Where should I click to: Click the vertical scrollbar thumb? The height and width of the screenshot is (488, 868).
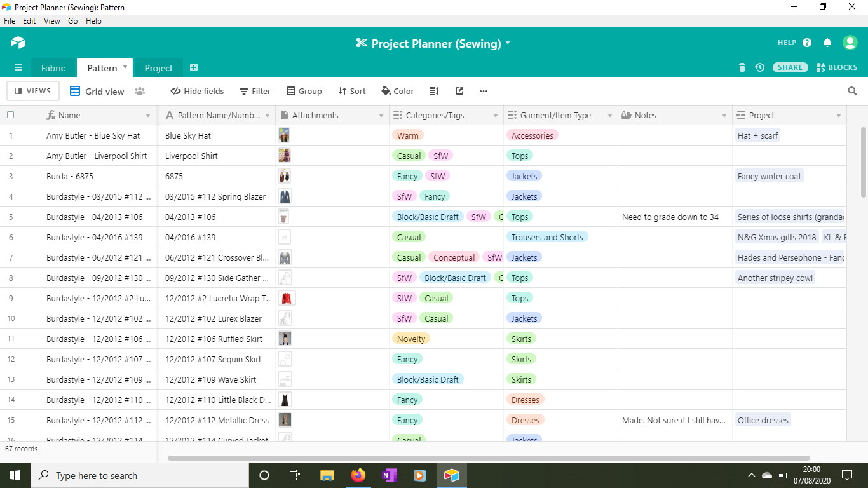click(x=863, y=162)
